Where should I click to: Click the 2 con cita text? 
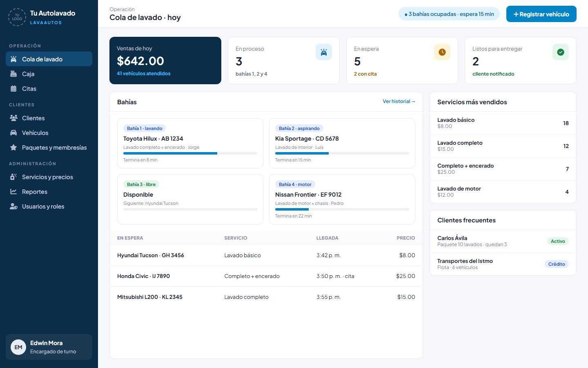coord(365,74)
